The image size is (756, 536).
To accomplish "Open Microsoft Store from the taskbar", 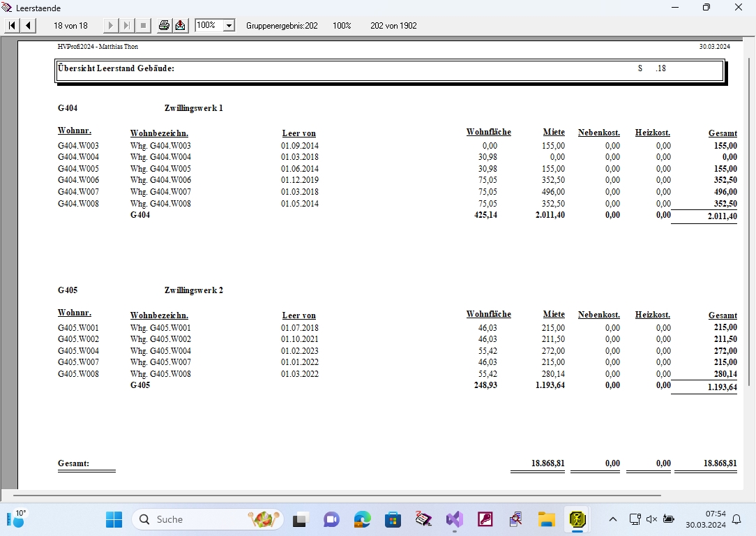I will click(x=393, y=519).
